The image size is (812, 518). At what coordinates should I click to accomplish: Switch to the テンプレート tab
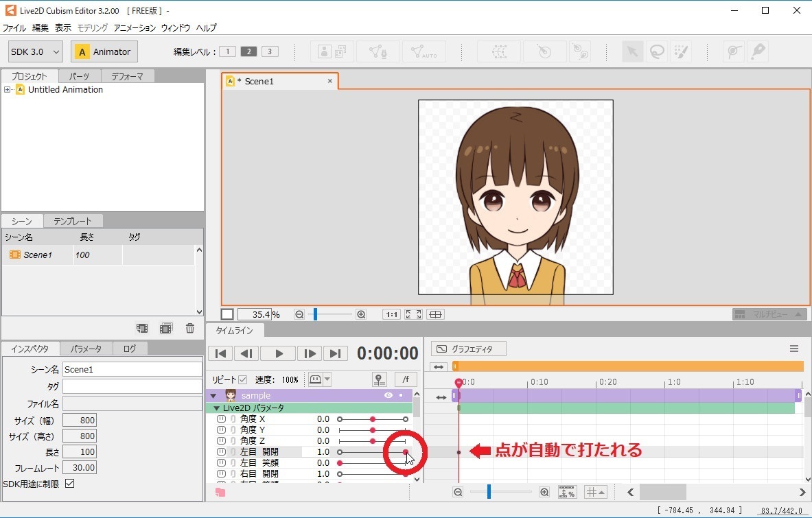click(73, 221)
